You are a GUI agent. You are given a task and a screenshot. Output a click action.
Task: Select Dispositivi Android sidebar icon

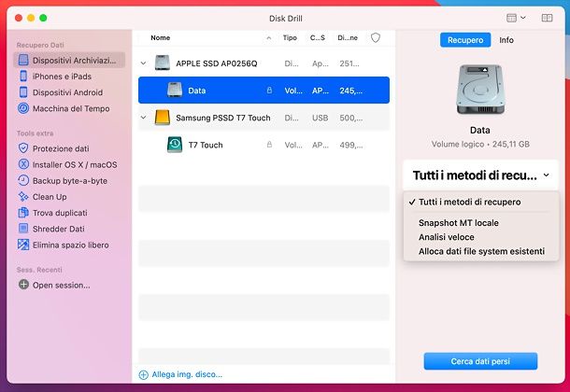[x=23, y=92]
